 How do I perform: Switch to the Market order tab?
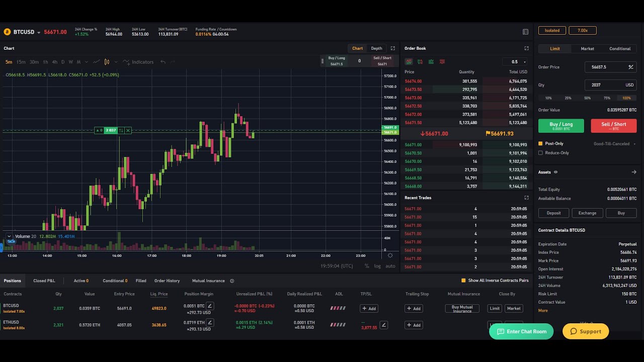(x=587, y=49)
